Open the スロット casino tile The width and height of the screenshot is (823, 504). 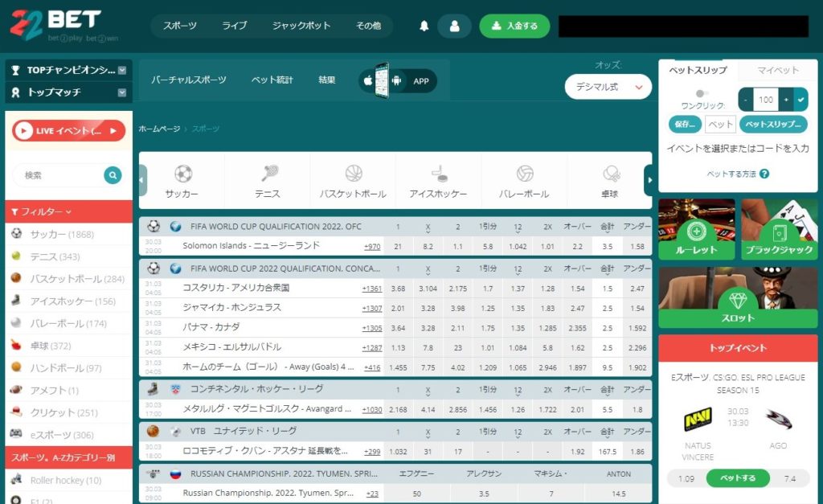tap(738, 297)
